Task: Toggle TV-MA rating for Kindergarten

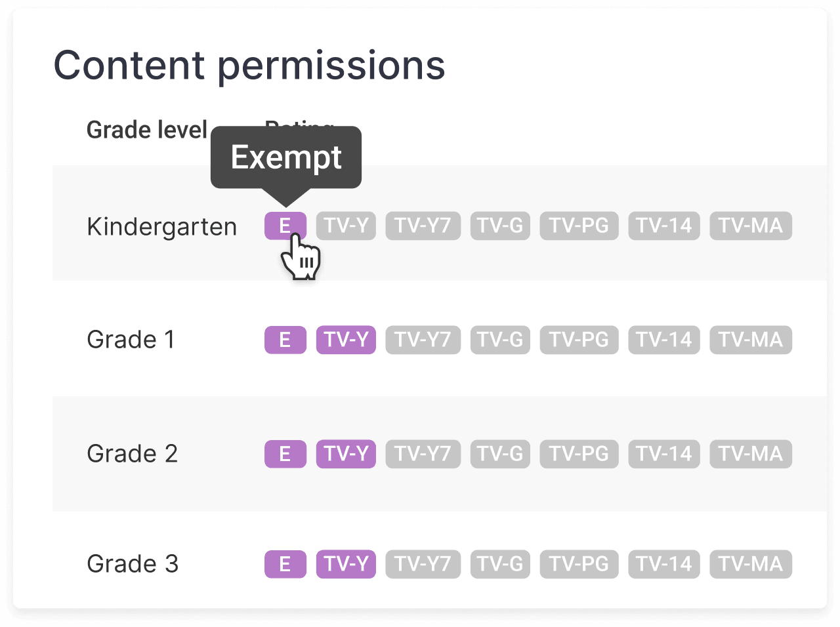Action: pos(751,226)
